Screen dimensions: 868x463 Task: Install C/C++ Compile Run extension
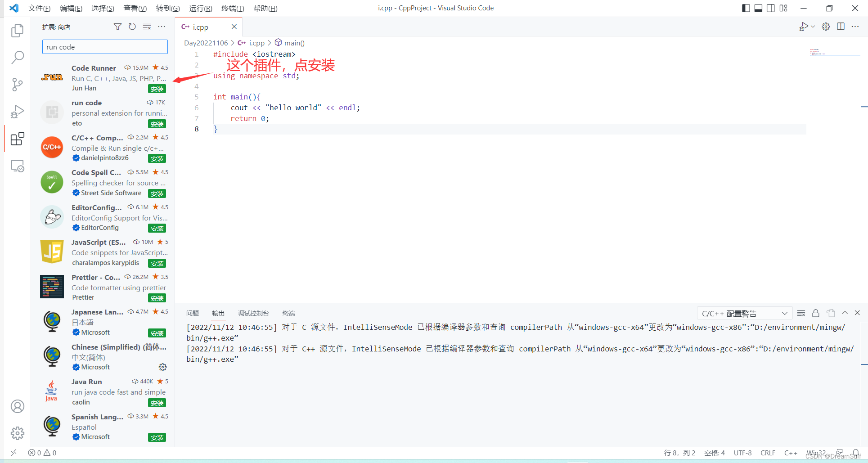157,159
